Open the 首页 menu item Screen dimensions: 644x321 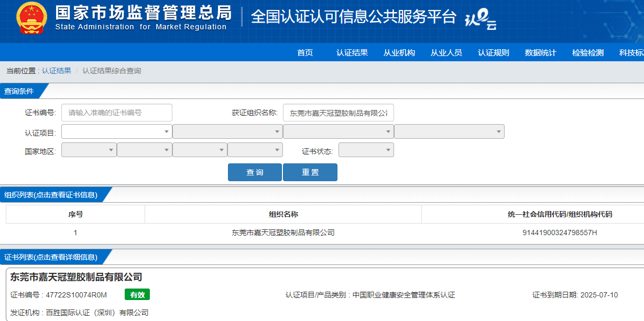(x=305, y=52)
